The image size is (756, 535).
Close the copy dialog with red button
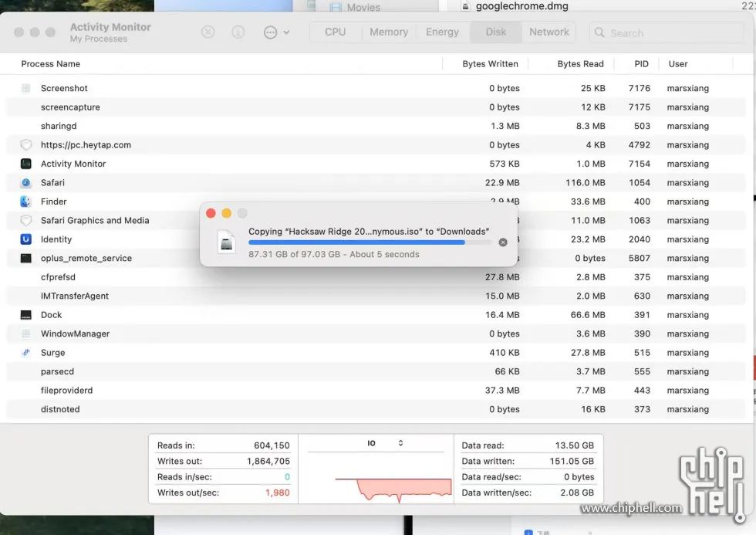211,213
